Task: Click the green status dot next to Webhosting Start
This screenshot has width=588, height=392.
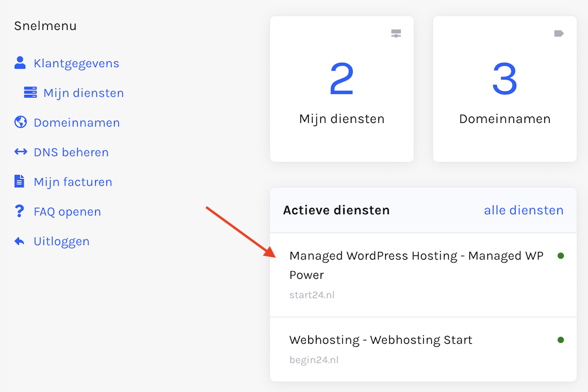Action: tap(562, 340)
